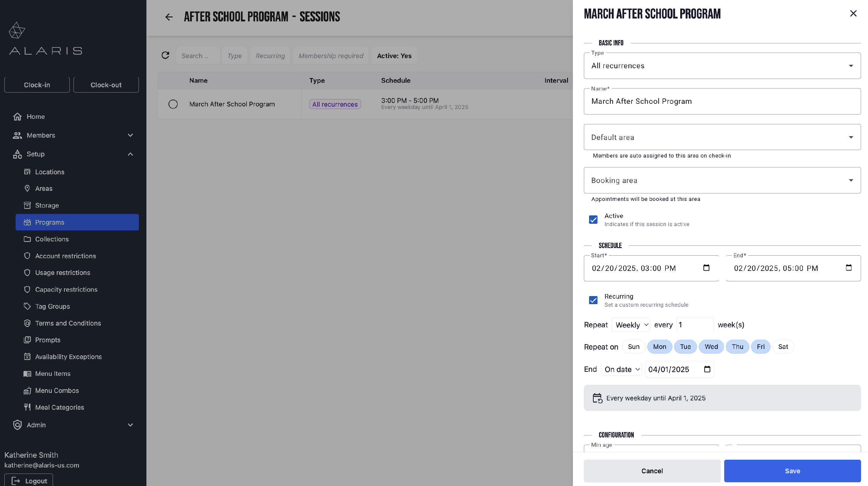Open calendar picker in Start field

[706, 268]
